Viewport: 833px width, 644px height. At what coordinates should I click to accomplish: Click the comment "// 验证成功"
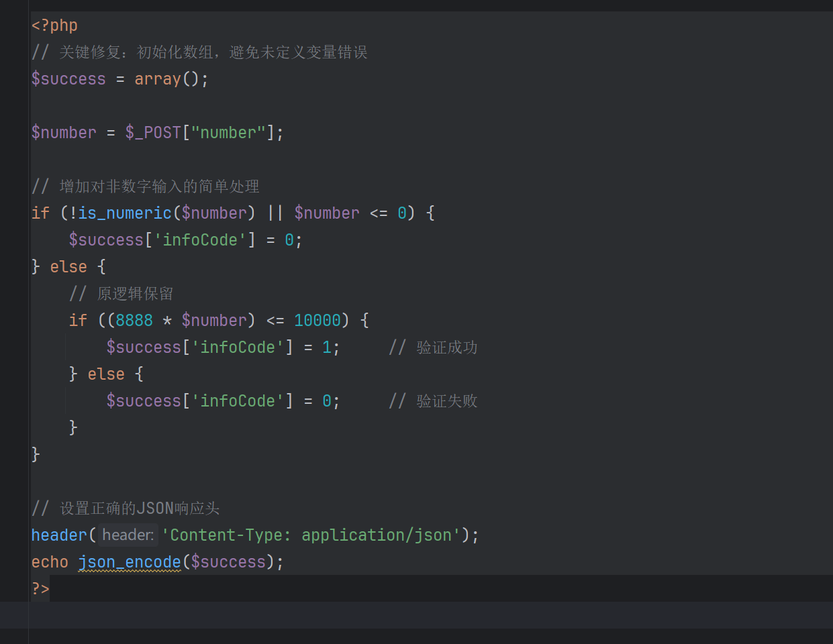click(x=433, y=347)
